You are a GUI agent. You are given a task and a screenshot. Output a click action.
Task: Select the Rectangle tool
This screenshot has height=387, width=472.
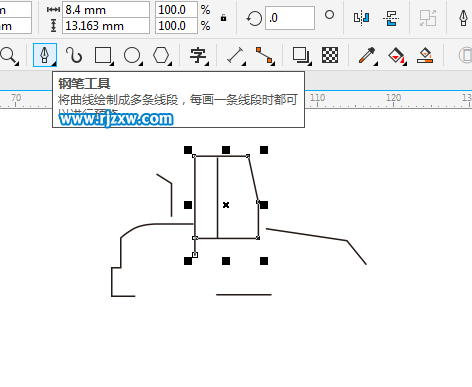click(103, 55)
